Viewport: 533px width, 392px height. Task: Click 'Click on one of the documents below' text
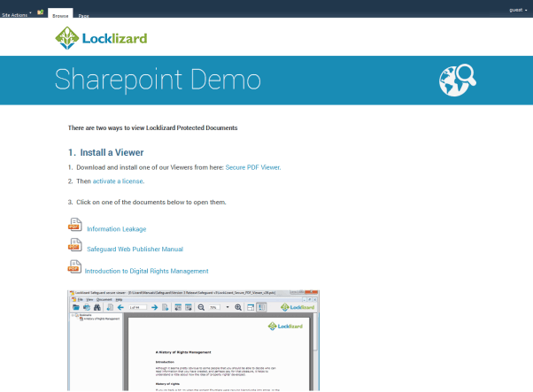[x=151, y=203]
